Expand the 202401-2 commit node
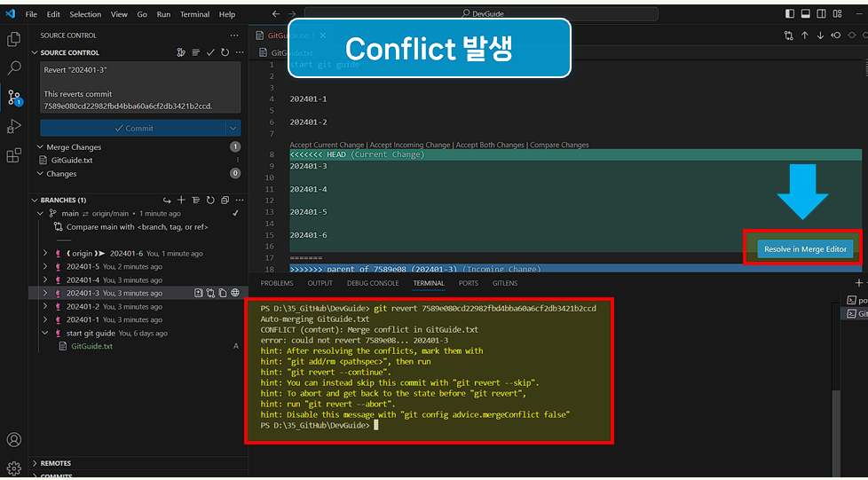 coord(45,306)
